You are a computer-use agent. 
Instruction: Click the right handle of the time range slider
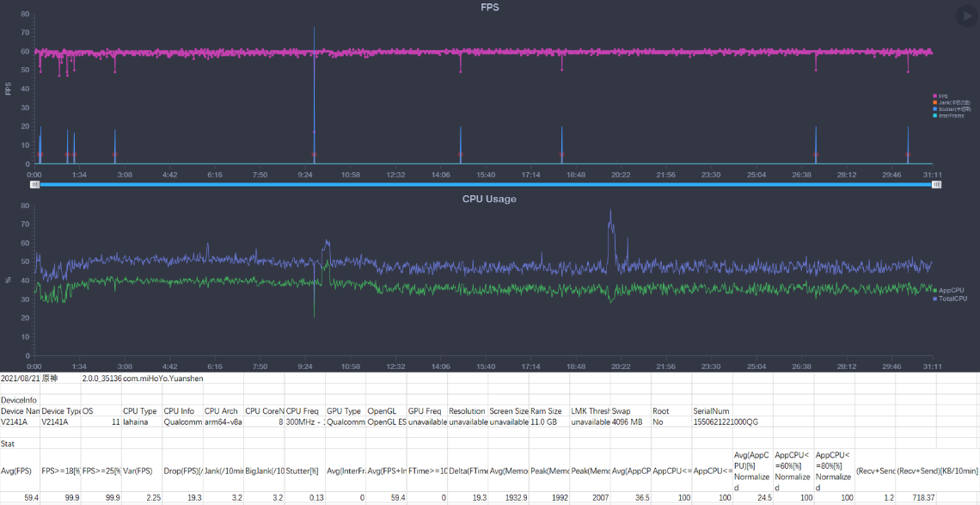click(x=937, y=184)
